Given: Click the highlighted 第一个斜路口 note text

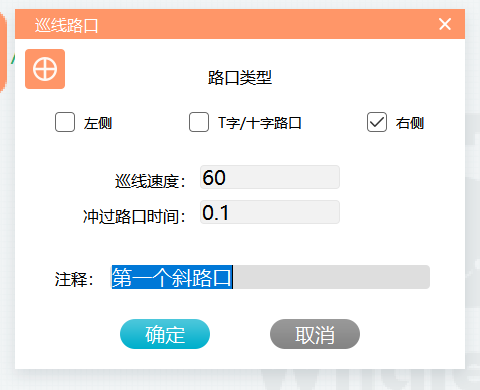Looking at the screenshot, I should pos(172,277).
